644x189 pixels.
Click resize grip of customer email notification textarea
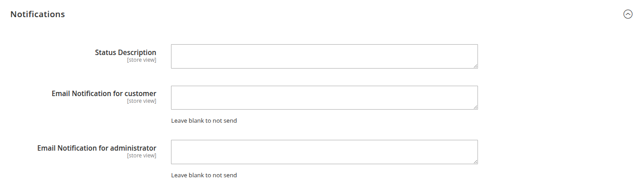click(x=475, y=107)
